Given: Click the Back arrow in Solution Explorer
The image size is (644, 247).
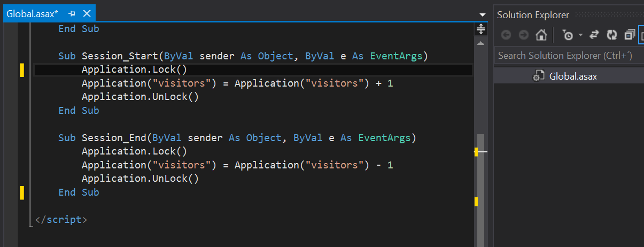Looking at the screenshot, I should point(506,35).
